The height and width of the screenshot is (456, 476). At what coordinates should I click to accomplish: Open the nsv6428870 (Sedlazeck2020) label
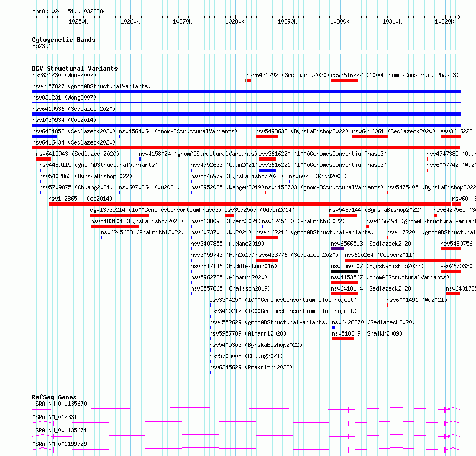click(373, 322)
